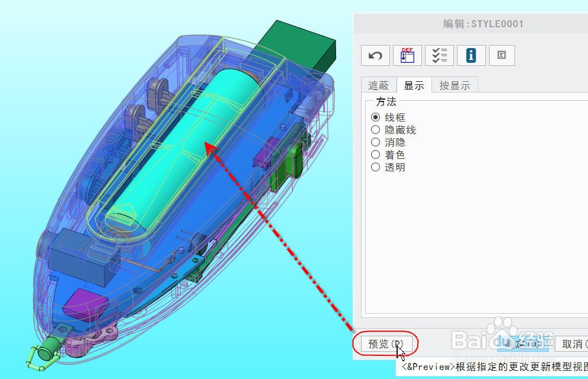Click the 取消 button
588x379 pixels.
(571, 344)
